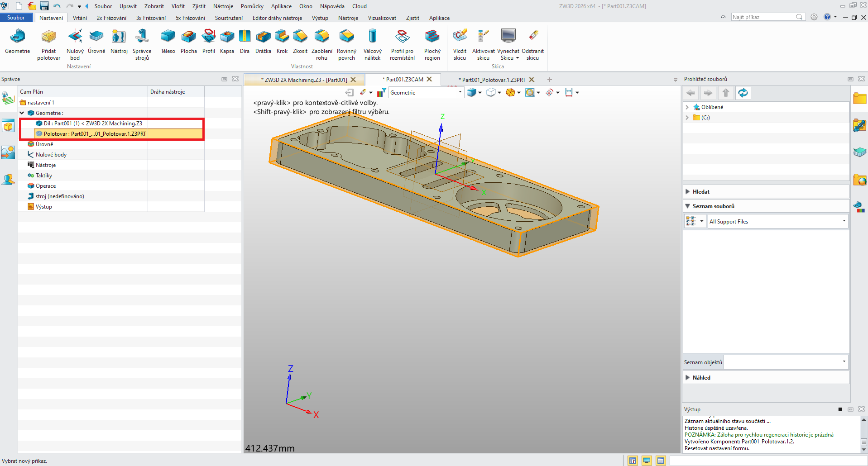Select Taktiky in Cam Plán tree
Viewport: 868px width, 466px height.
[x=43, y=176]
